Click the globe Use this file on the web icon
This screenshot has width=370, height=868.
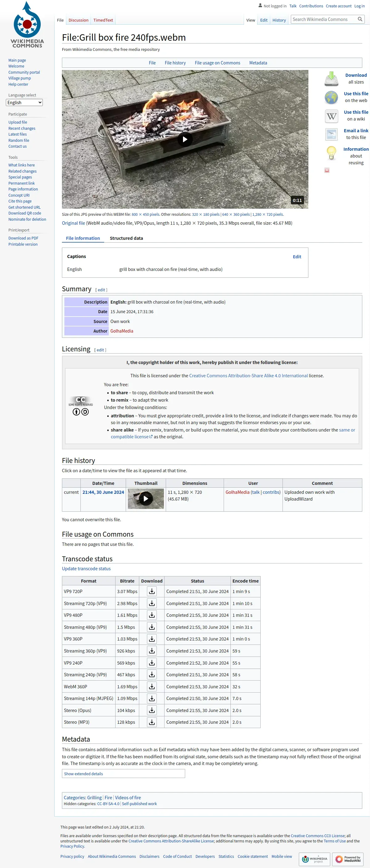click(331, 97)
